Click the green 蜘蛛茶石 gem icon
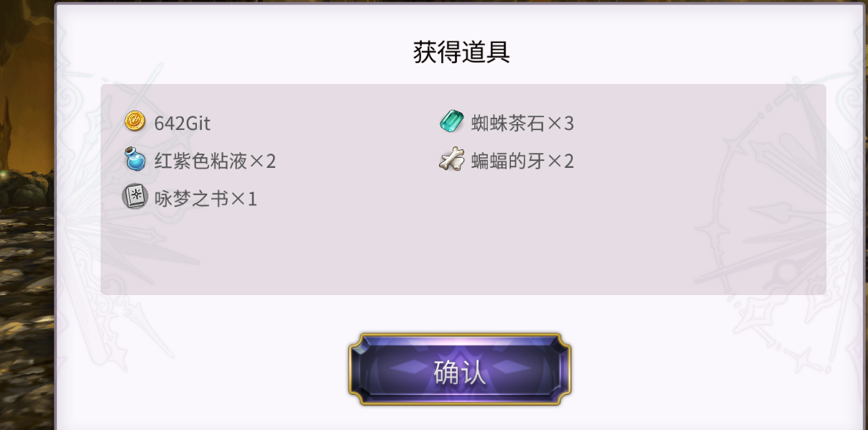The width and height of the screenshot is (868, 430). pyautogui.click(x=452, y=121)
